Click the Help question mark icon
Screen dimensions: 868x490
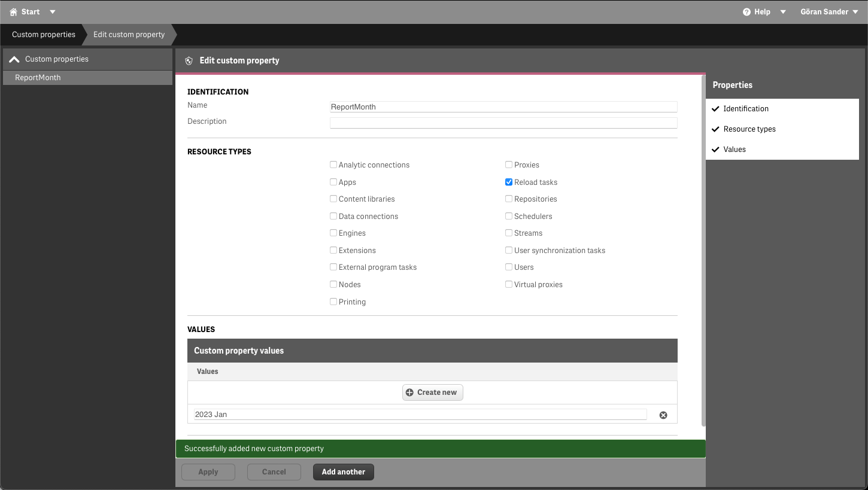coord(746,12)
